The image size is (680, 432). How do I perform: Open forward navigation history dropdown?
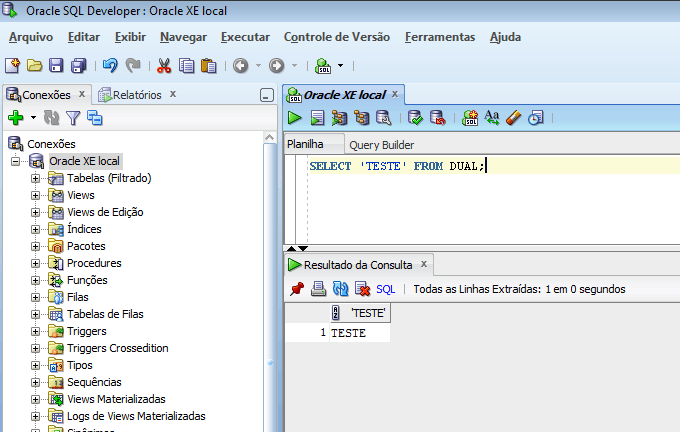pos(294,65)
